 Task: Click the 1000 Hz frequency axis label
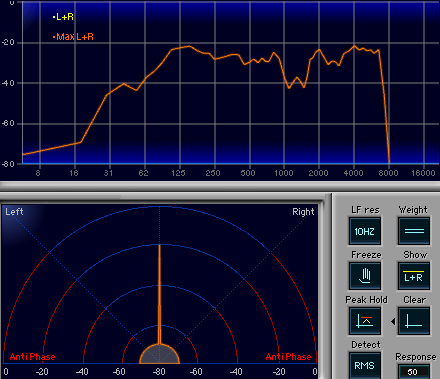coord(284,173)
